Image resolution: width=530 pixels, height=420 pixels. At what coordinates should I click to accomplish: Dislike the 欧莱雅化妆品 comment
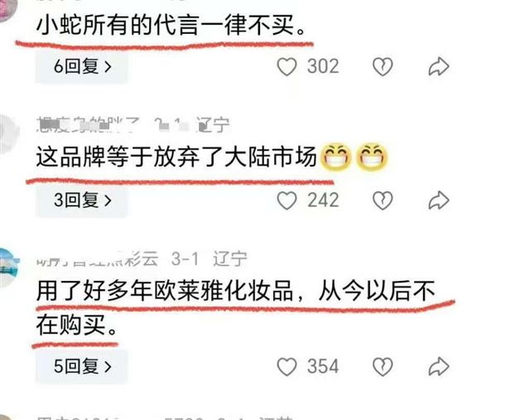click(383, 367)
